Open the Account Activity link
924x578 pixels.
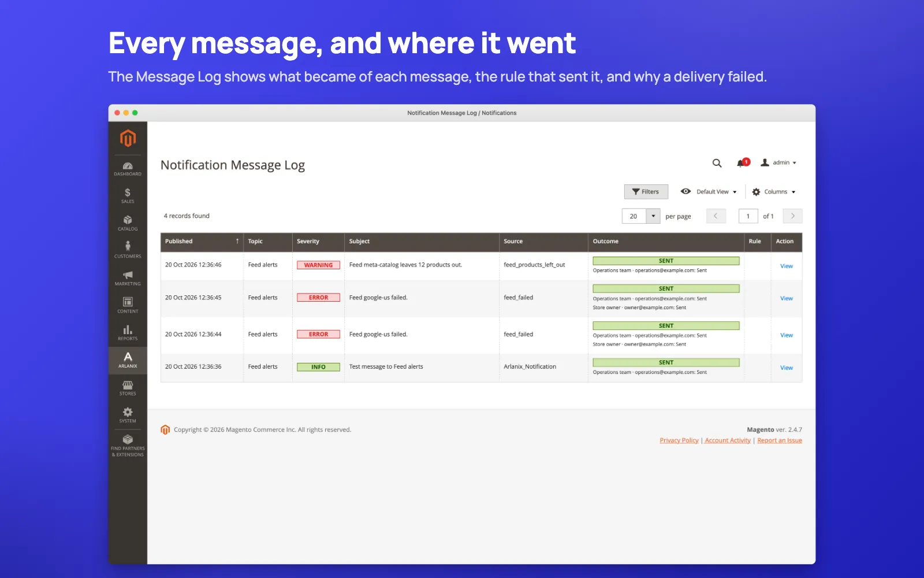728,440
